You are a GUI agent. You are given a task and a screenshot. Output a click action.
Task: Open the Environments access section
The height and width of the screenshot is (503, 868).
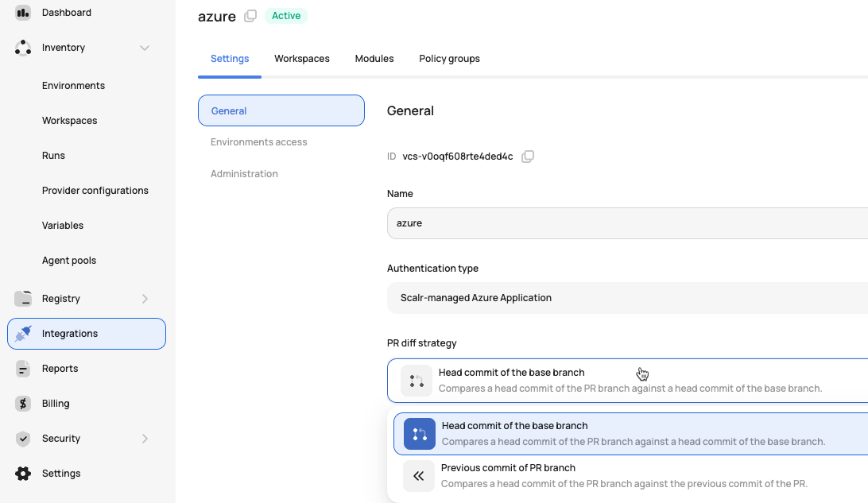258,142
